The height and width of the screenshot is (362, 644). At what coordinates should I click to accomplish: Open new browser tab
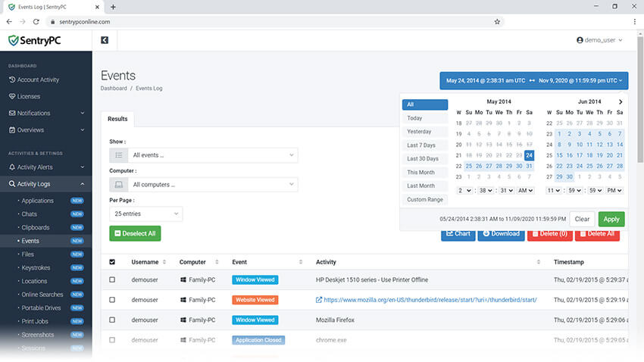coord(113,7)
